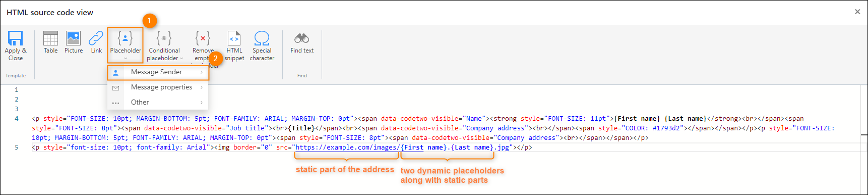Open the Placeholder braces icon
868x195 pixels.
[x=125, y=38]
